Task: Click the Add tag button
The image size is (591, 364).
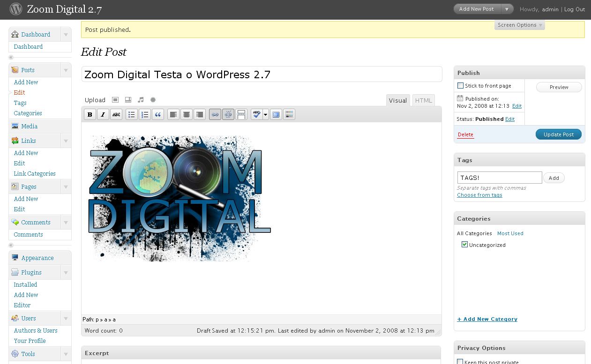Action: tap(554, 178)
